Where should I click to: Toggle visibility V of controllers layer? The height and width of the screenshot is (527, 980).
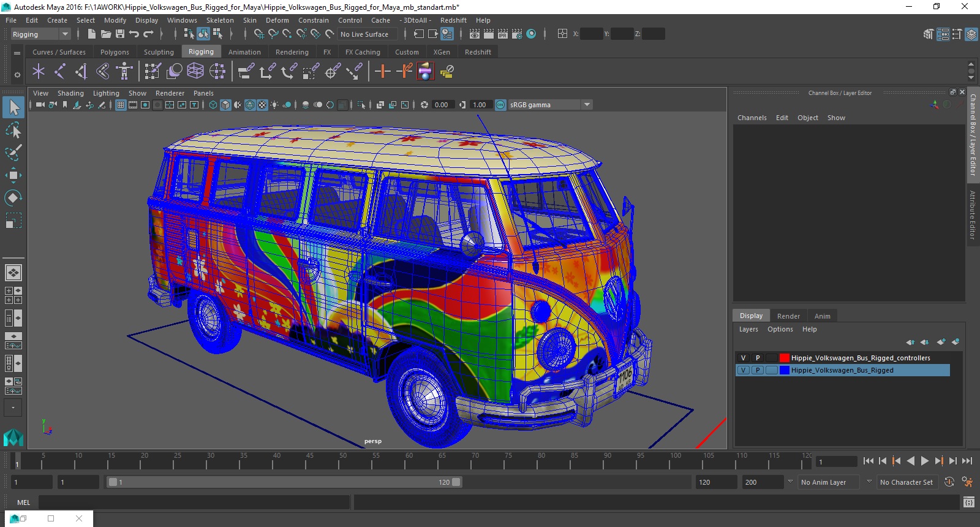pyautogui.click(x=743, y=358)
